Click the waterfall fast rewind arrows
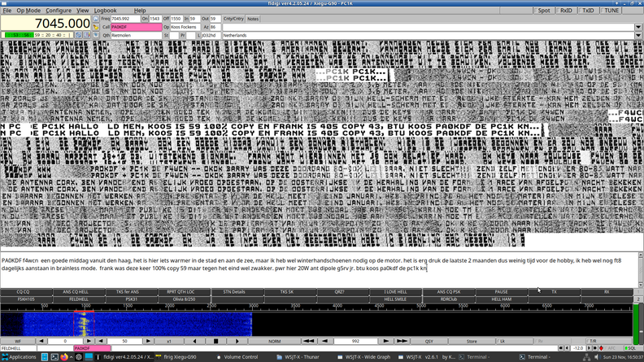This screenshot has height=362, width=644. pyautogui.click(x=309, y=342)
